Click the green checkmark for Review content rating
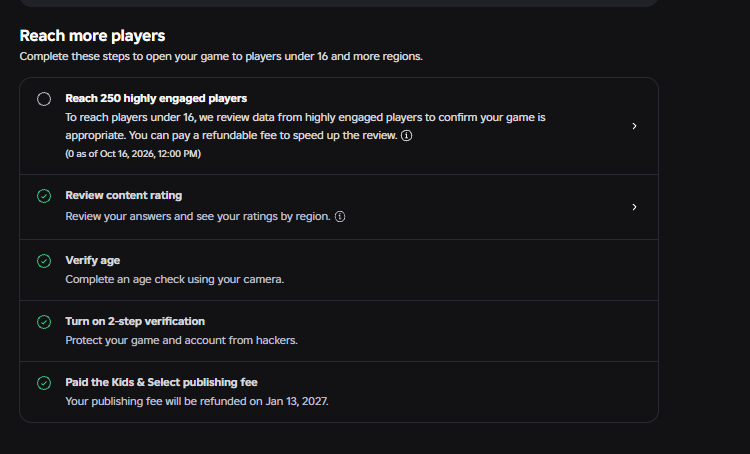 pyautogui.click(x=44, y=196)
